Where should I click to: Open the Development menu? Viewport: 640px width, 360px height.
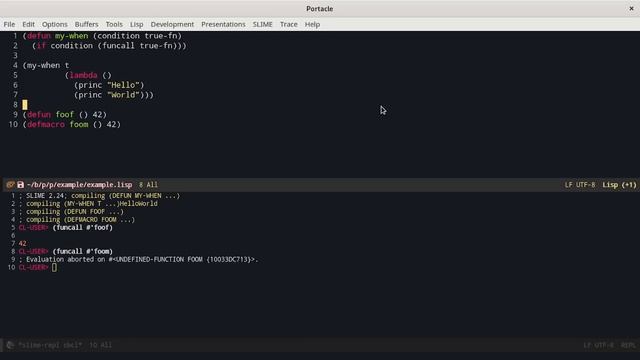coord(172,24)
